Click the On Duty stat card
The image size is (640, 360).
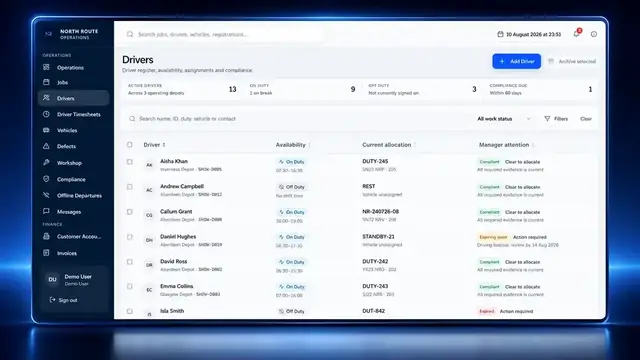pos(302,89)
